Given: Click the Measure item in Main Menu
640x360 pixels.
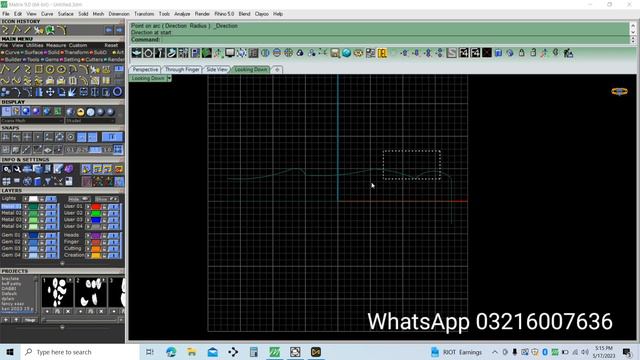Looking at the screenshot, I should (x=56, y=45).
